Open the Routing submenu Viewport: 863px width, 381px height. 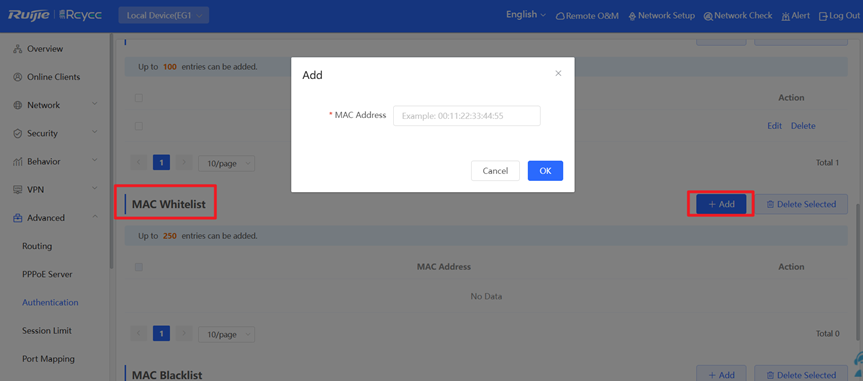[x=37, y=246]
